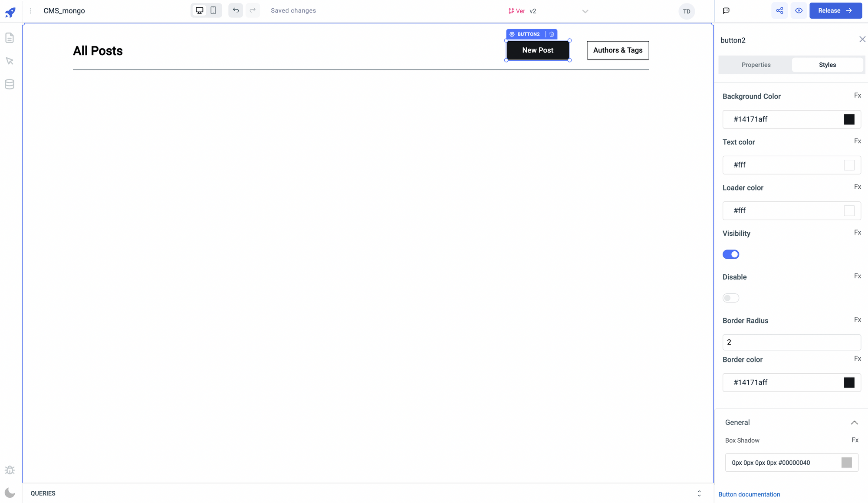This screenshot has width=868, height=503.
Task: Toggle dark mode moon icon
Action: 10,493
